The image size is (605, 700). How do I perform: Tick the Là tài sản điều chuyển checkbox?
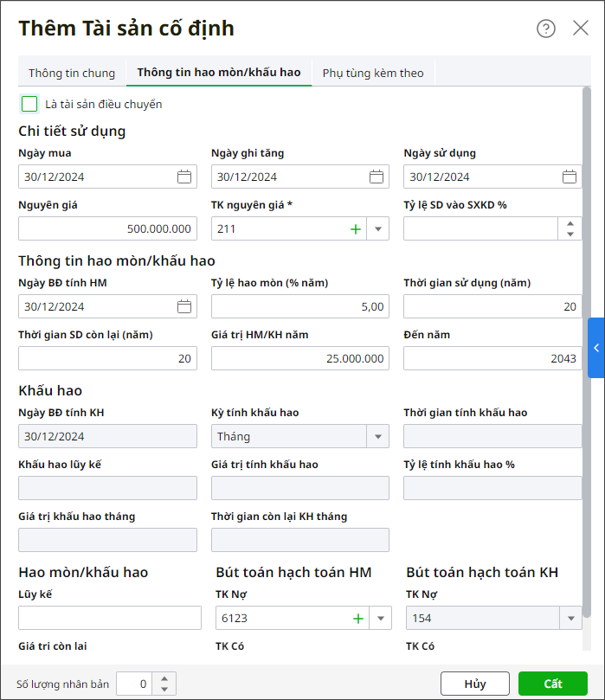point(29,105)
